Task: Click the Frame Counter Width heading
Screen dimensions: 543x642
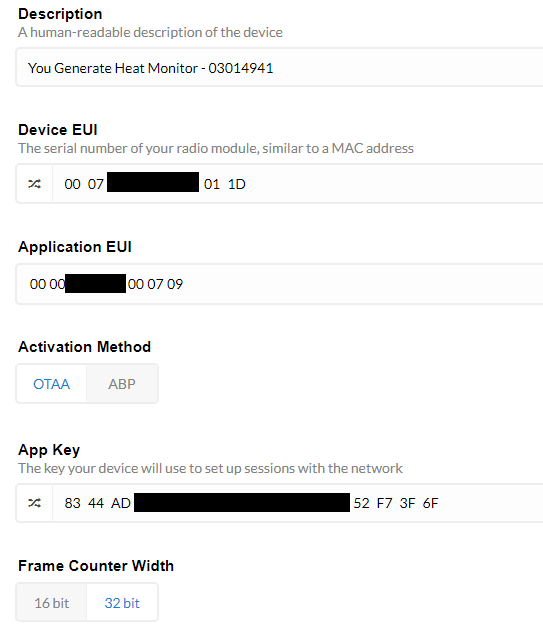Action: click(x=96, y=566)
